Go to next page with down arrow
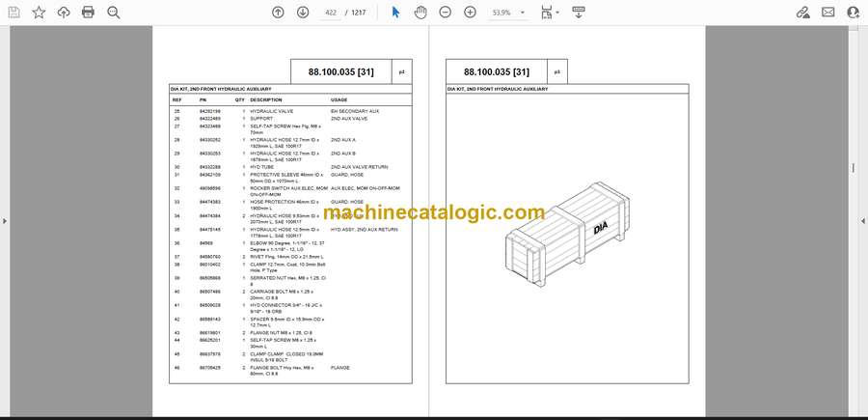Image resolution: width=868 pixels, height=420 pixels. click(x=303, y=13)
